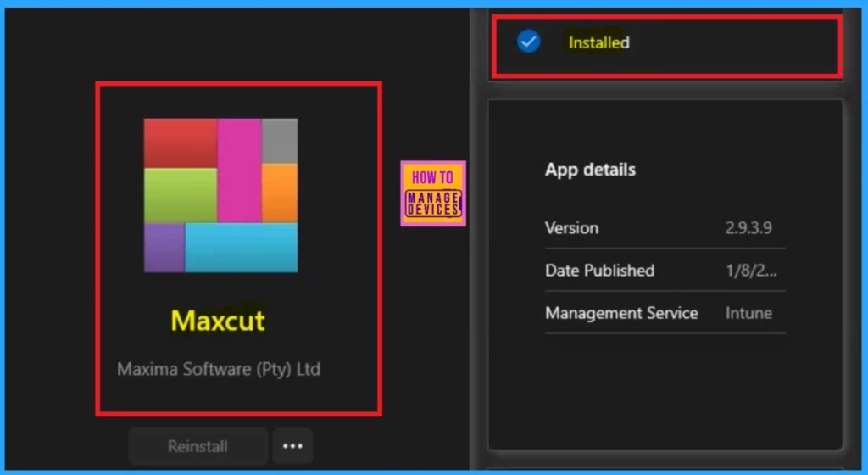Click the Maxcut colorful blocks app icon
This screenshot has width=868, height=475.
pyautogui.click(x=220, y=195)
